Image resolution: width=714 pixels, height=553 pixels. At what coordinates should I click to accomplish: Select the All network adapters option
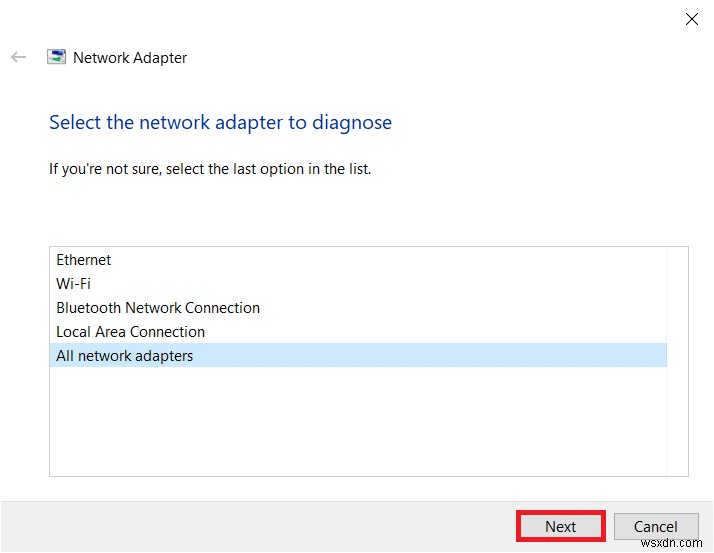click(125, 356)
